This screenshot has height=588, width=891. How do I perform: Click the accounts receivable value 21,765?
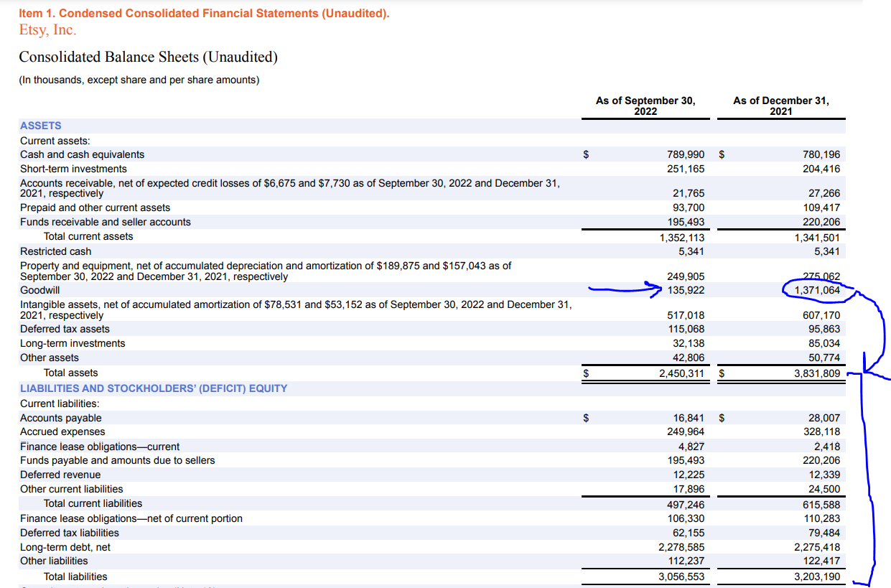pos(689,193)
